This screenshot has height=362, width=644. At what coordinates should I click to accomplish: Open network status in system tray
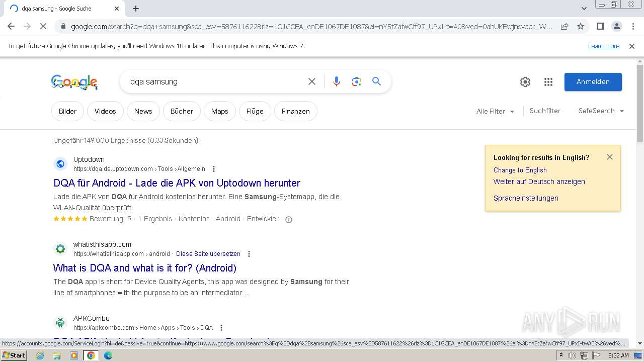pos(584,355)
